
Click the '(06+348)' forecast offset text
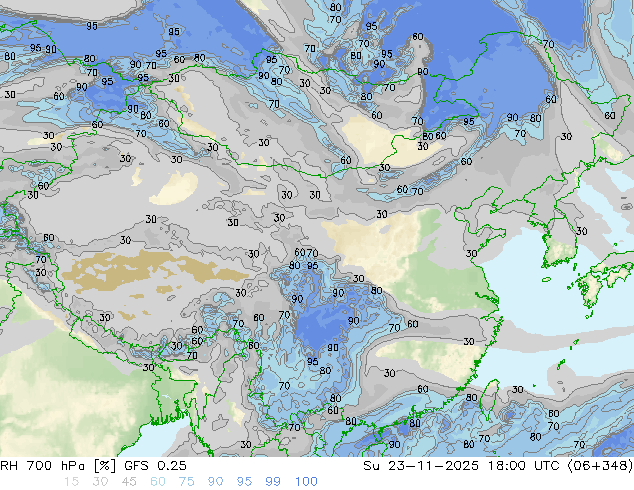tap(600, 466)
